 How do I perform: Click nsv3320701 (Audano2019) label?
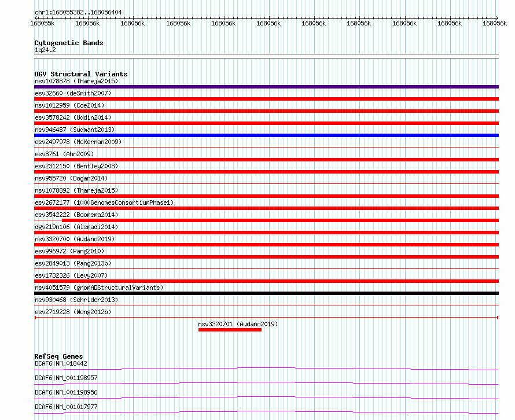point(238,324)
